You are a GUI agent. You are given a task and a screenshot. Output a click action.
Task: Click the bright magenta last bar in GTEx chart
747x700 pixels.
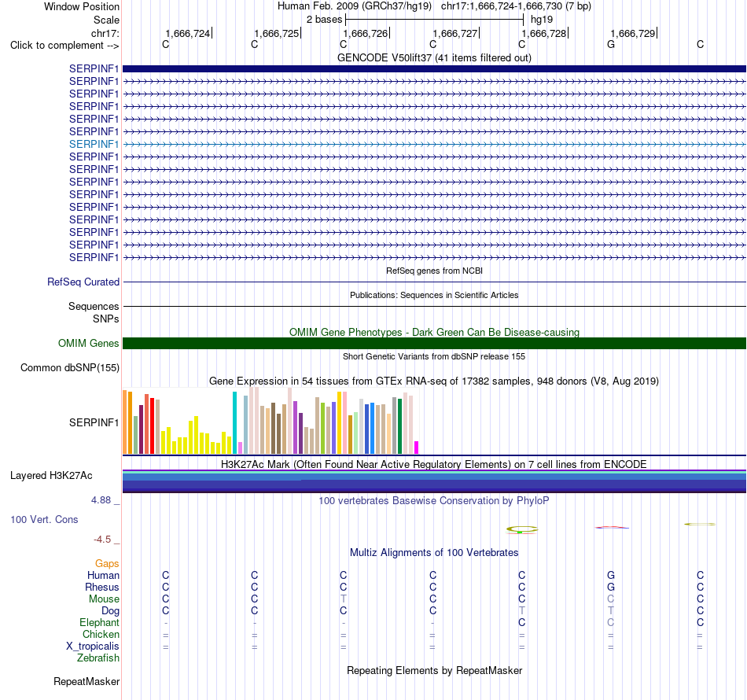pos(417,448)
